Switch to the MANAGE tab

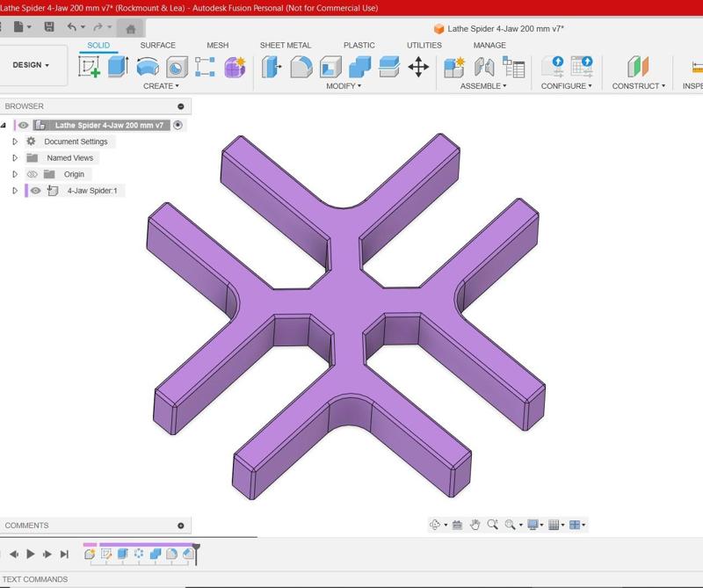489,46
